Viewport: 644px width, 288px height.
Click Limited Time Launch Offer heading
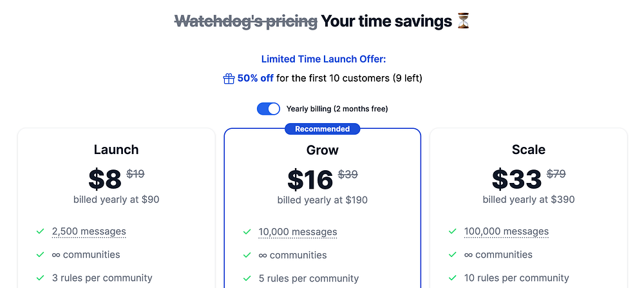click(323, 59)
